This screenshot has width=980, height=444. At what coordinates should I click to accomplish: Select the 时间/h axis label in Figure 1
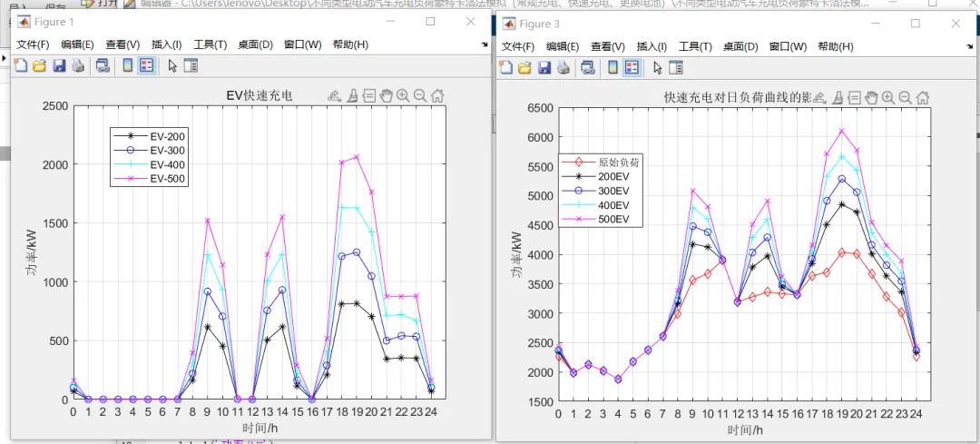(260, 428)
